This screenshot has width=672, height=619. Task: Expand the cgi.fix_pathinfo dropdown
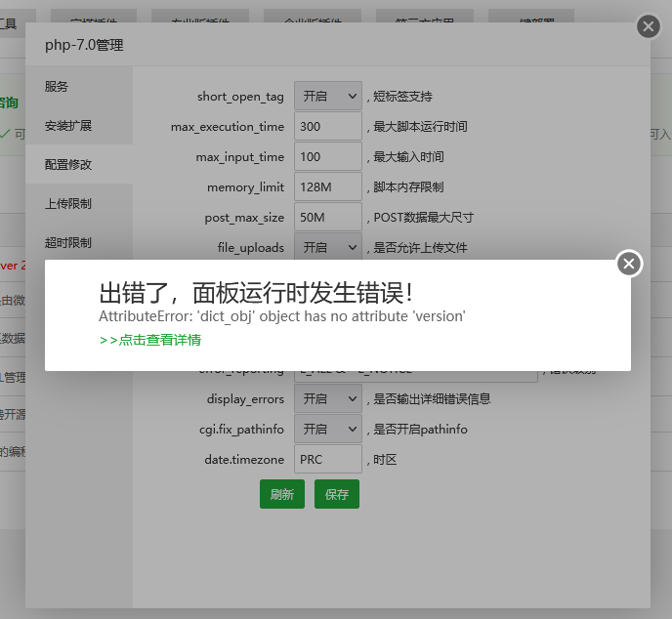(328, 429)
